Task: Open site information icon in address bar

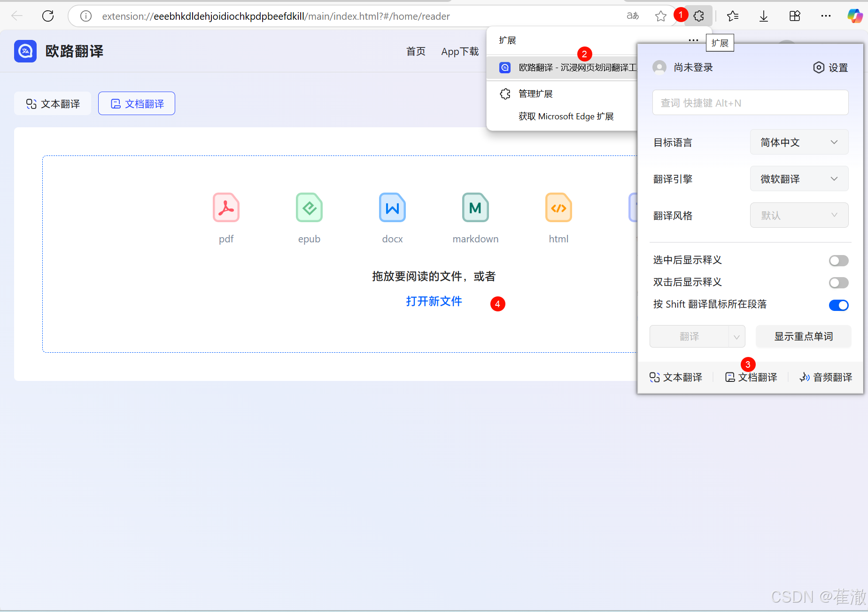Action: pos(86,16)
